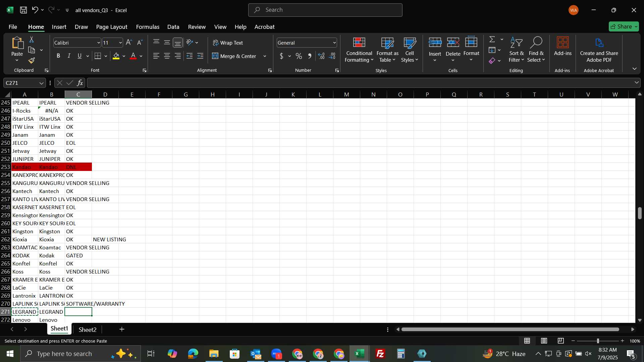Click the vertical scrollbar thumb
Viewport: 644px width, 362px height.
click(x=640, y=213)
